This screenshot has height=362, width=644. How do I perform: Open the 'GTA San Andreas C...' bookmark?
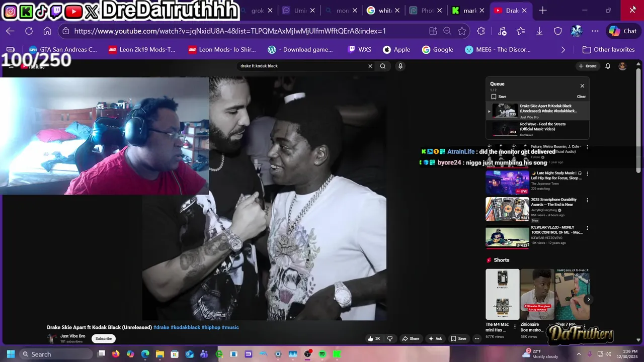(x=63, y=50)
